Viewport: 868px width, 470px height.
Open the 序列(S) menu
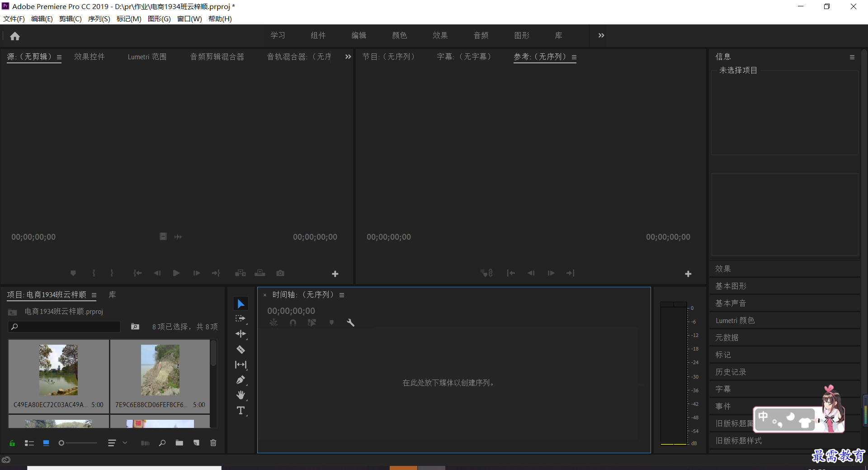pyautogui.click(x=99, y=19)
